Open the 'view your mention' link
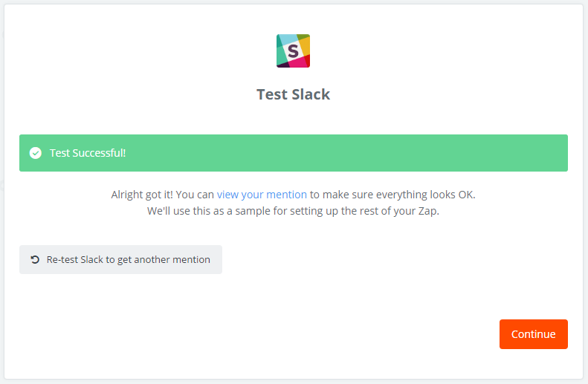 [262, 195]
